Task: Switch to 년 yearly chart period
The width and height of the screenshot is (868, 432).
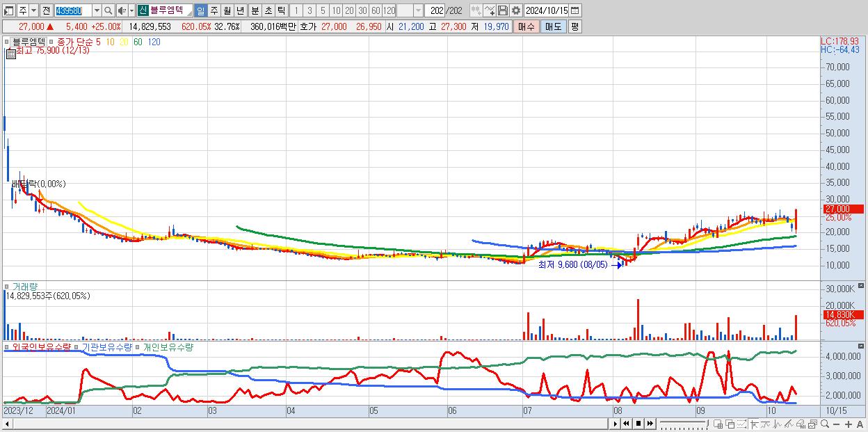Action: coord(240,10)
